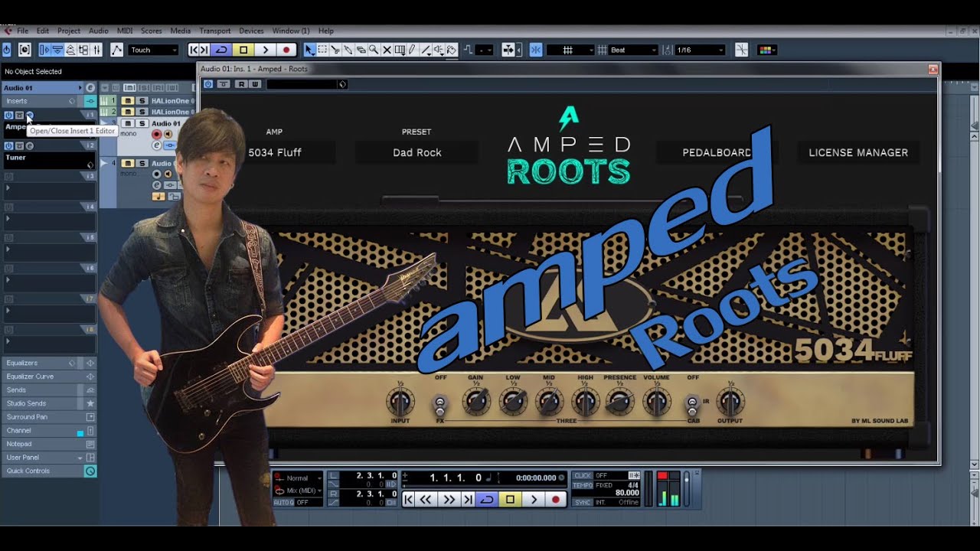This screenshot has width=980, height=551.
Task: Select the Split scissors tool
Action: (x=335, y=50)
